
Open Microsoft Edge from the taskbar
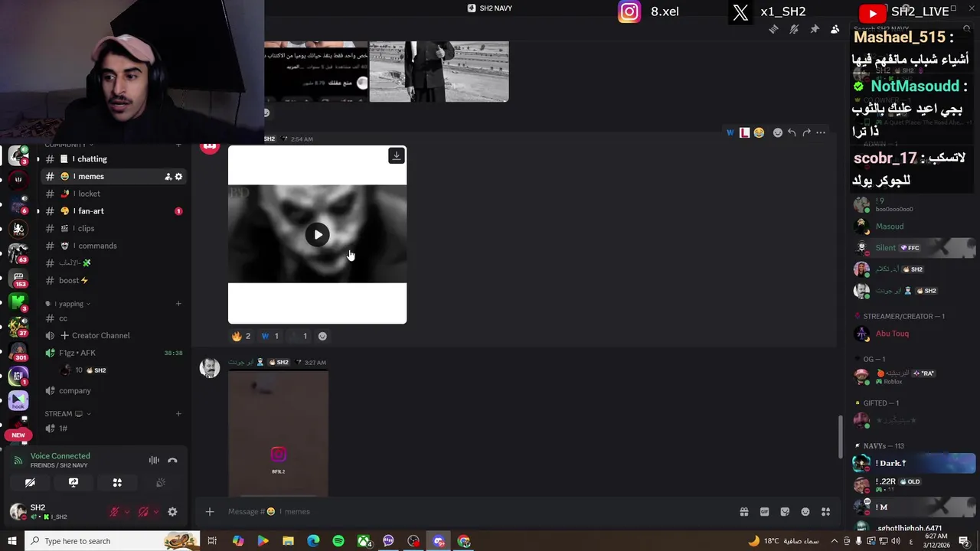point(313,541)
